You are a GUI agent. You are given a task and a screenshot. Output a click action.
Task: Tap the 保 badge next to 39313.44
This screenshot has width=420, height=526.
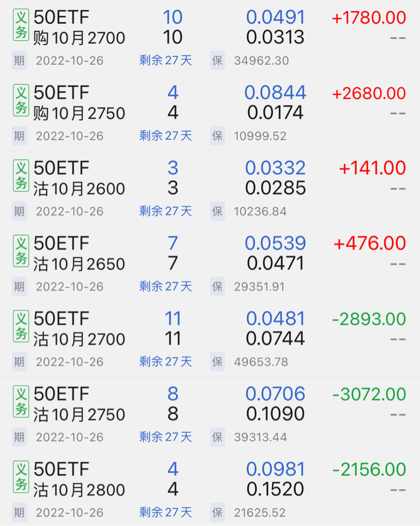(x=217, y=437)
